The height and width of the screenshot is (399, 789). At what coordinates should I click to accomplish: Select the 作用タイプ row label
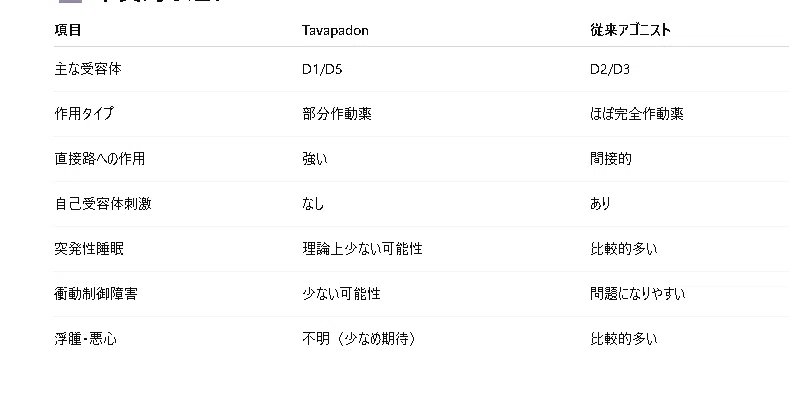84,114
